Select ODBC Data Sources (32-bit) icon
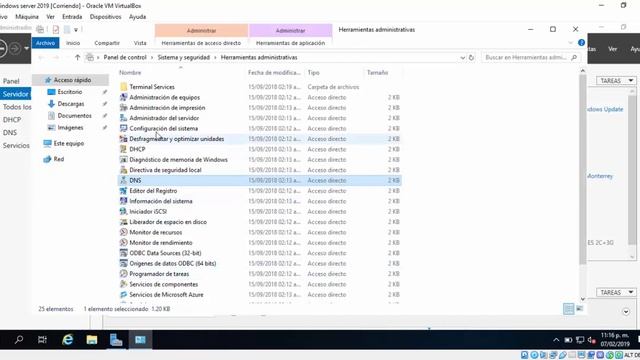 [x=124, y=253]
